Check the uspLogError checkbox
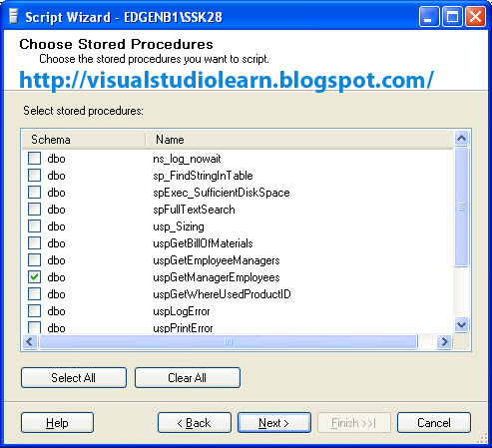This screenshot has width=492, height=448. [34, 311]
